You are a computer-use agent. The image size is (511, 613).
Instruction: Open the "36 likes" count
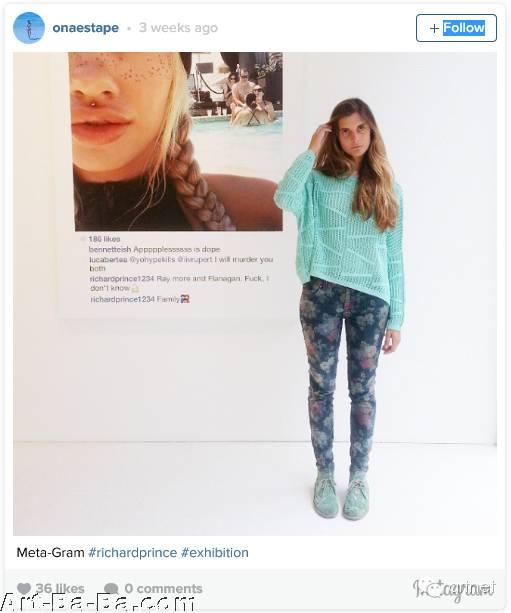point(60,588)
